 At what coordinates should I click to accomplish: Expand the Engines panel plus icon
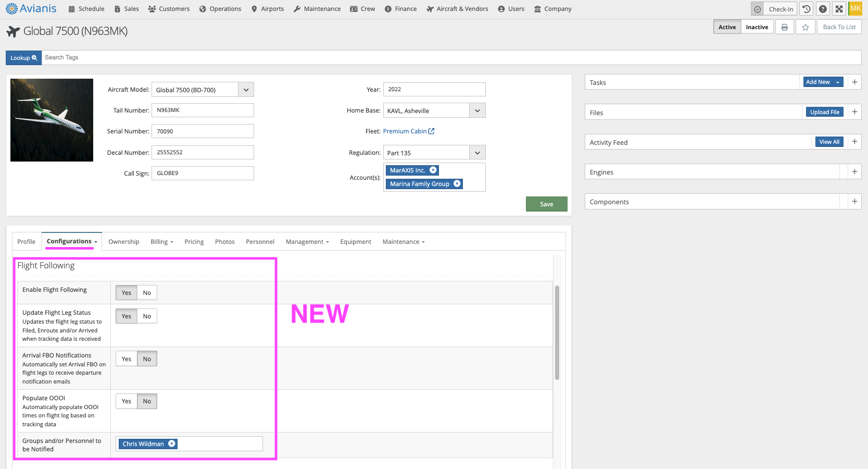point(854,171)
